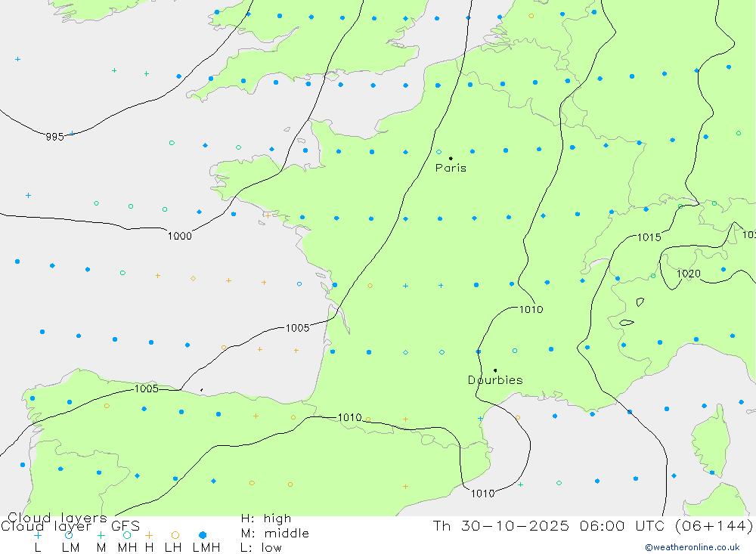Click the 'LMH' legend label
The width and height of the screenshot is (756, 554).
(x=206, y=548)
